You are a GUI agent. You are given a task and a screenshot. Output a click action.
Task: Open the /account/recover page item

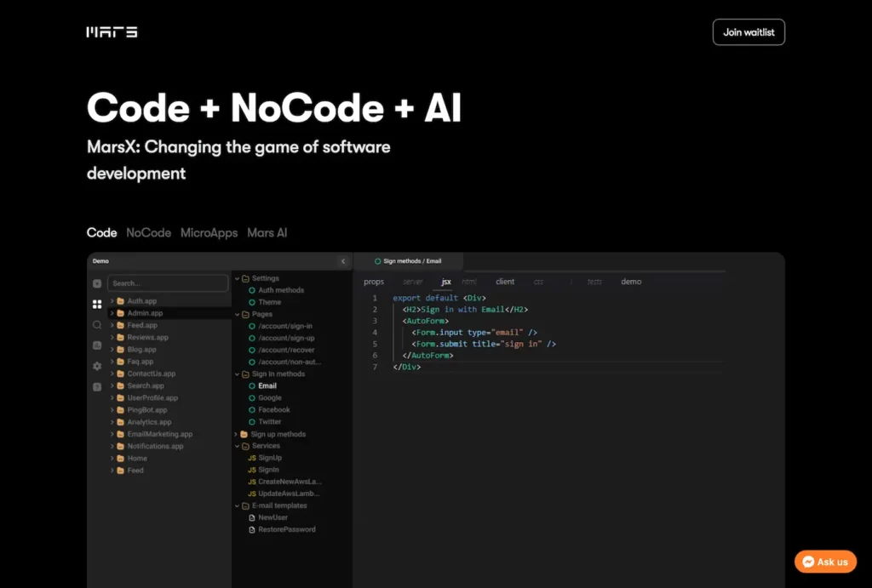(x=286, y=350)
